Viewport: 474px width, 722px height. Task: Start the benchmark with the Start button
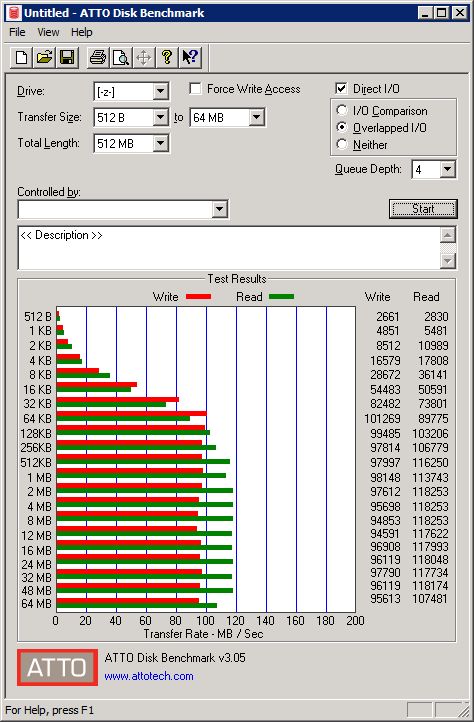[x=423, y=209]
